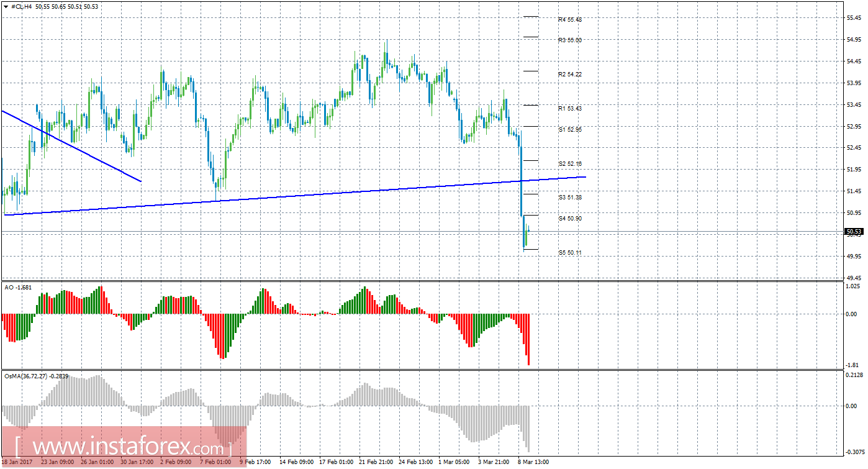Screen dimensions: 868x469
Task: Click the R3 55.00 resistance label
Action: pos(569,40)
